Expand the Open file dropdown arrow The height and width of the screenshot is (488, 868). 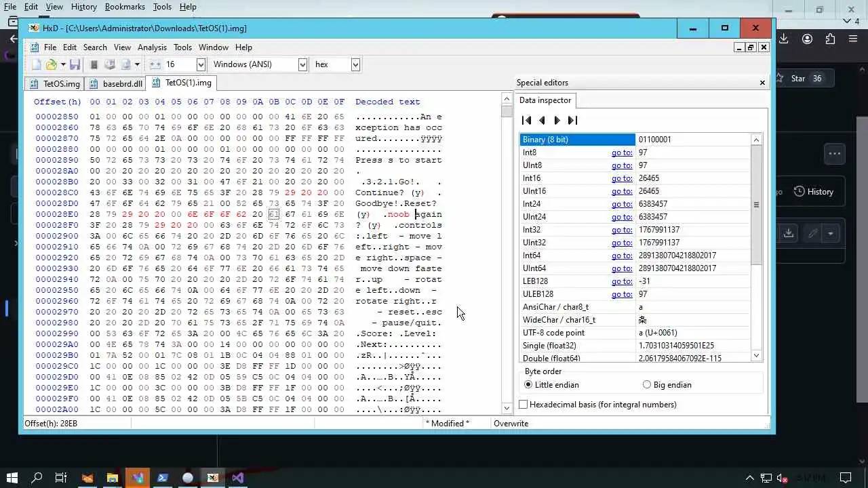(x=63, y=64)
